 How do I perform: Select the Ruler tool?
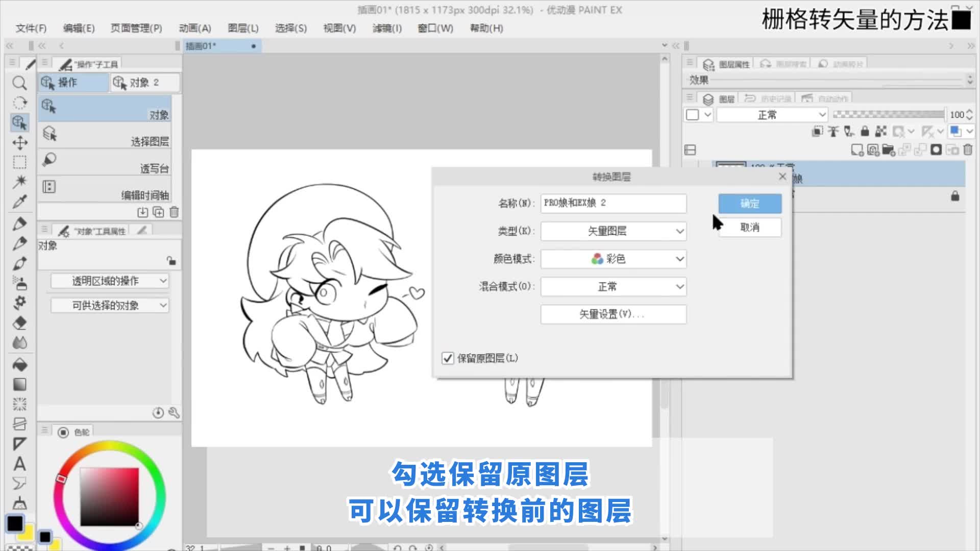pyautogui.click(x=19, y=444)
